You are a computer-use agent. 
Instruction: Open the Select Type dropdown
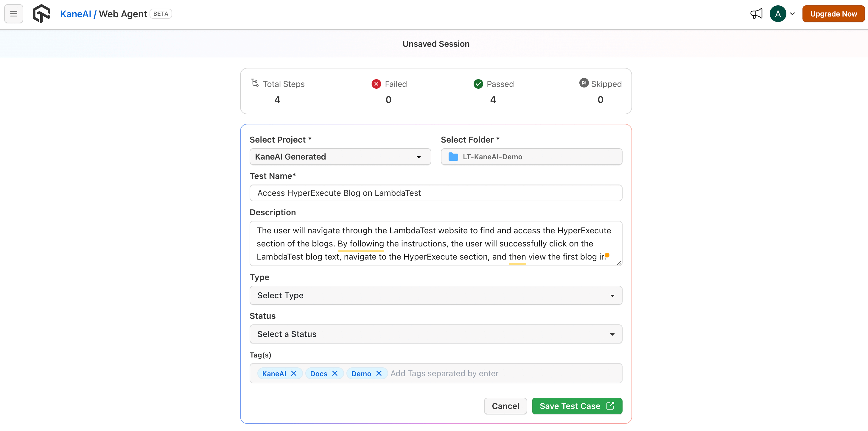pos(435,295)
